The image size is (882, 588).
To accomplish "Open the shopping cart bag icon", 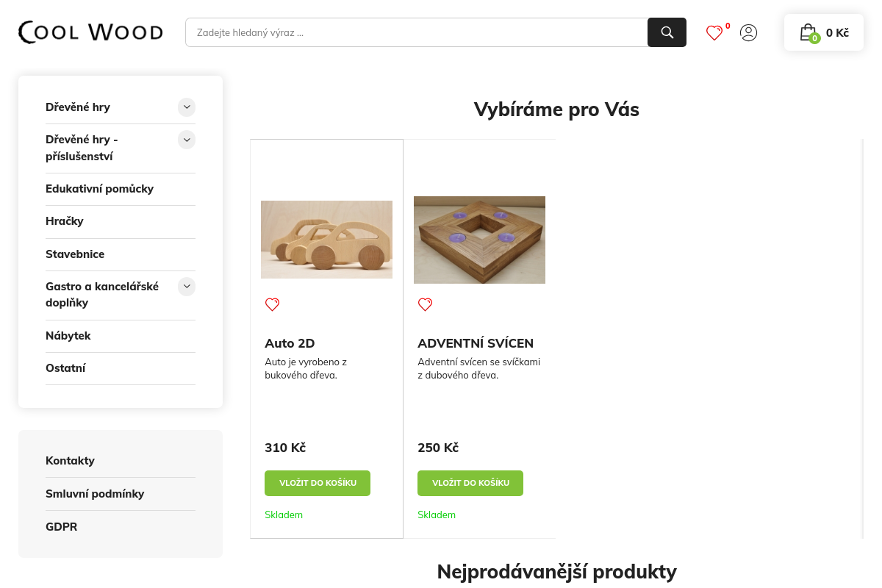I will pos(808,32).
